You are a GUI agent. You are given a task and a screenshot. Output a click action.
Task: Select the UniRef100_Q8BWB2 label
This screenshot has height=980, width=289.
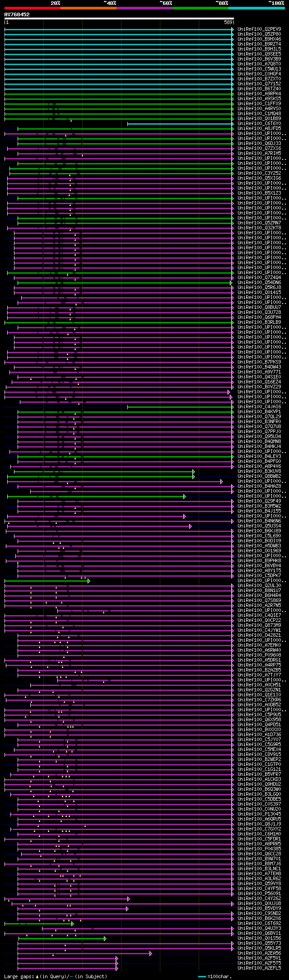tap(259, 476)
